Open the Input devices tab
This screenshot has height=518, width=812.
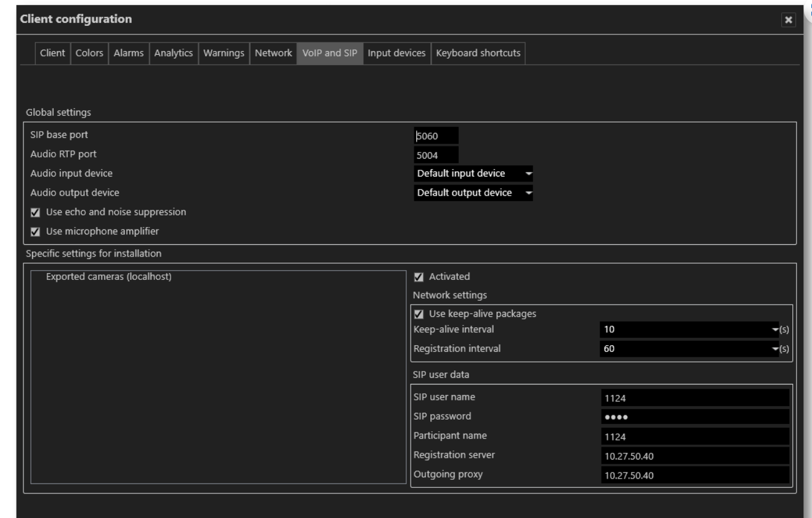click(396, 53)
